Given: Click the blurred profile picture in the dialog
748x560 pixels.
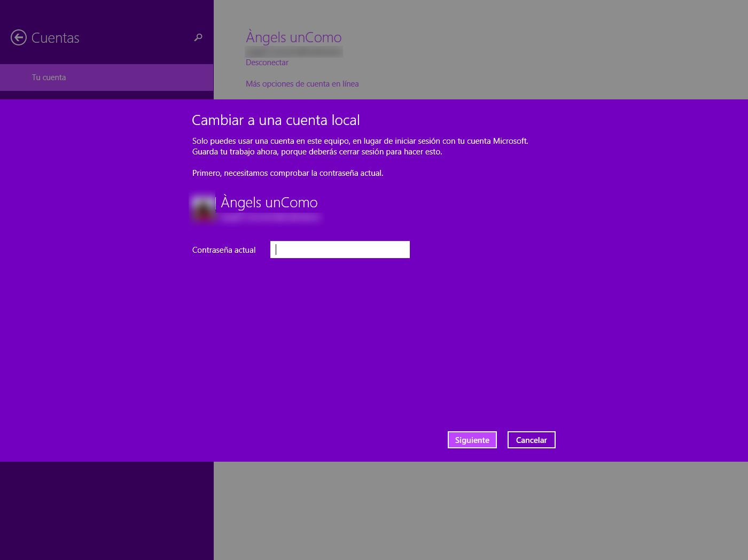Looking at the screenshot, I should pos(203,207).
